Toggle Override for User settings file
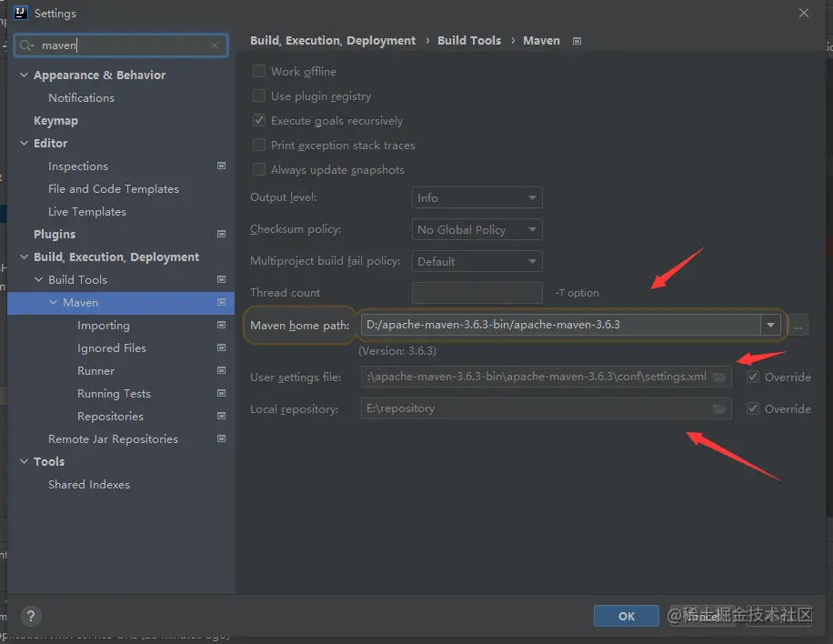 click(x=753, y=377)
